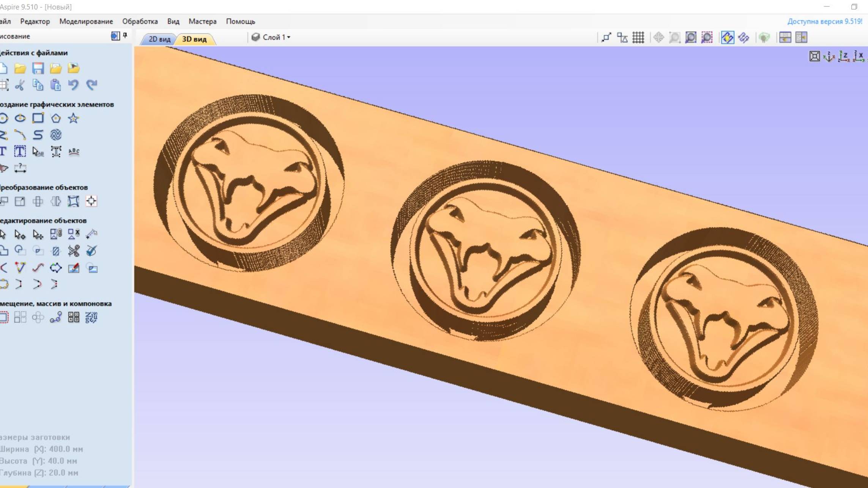Toggle the drawing panel pin

point(125,36)
